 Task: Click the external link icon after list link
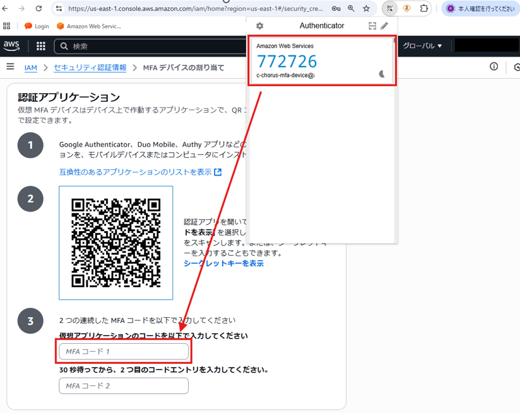218,172
